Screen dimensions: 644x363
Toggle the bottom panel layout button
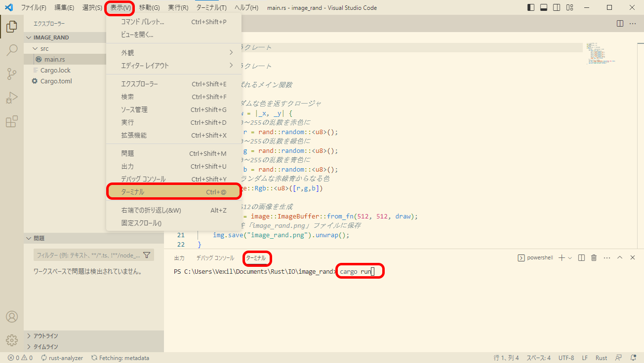click(544, 7)
